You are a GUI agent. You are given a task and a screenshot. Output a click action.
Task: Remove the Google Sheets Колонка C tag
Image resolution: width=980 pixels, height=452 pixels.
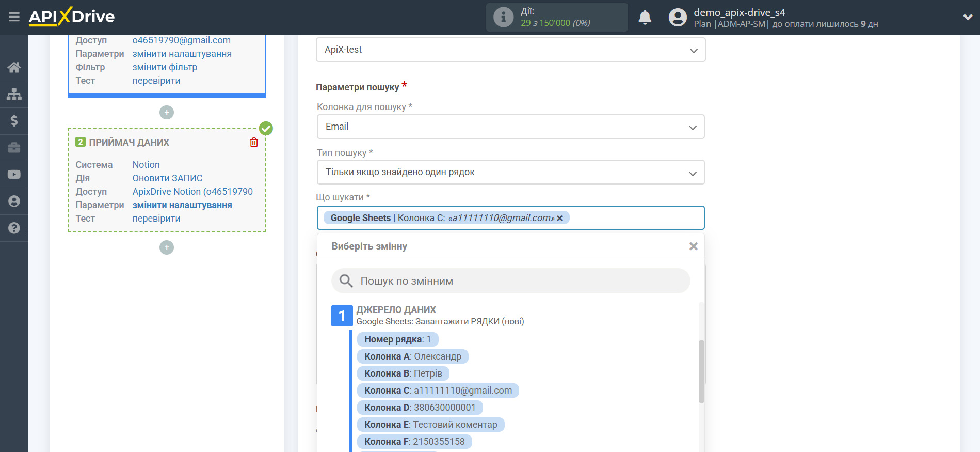tap(560, 218)
